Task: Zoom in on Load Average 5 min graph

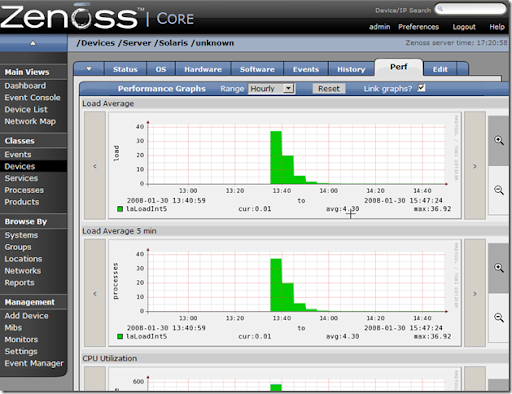Action: (499, 268)
